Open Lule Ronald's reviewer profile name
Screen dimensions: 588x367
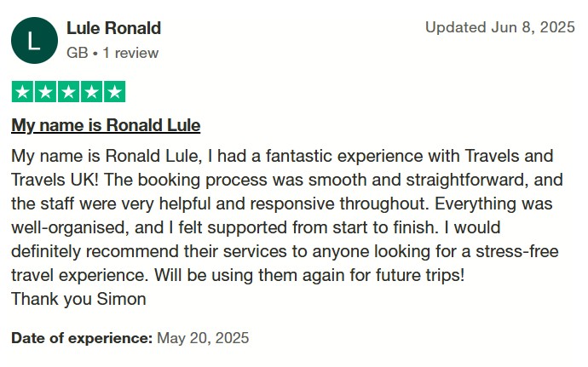113,28
